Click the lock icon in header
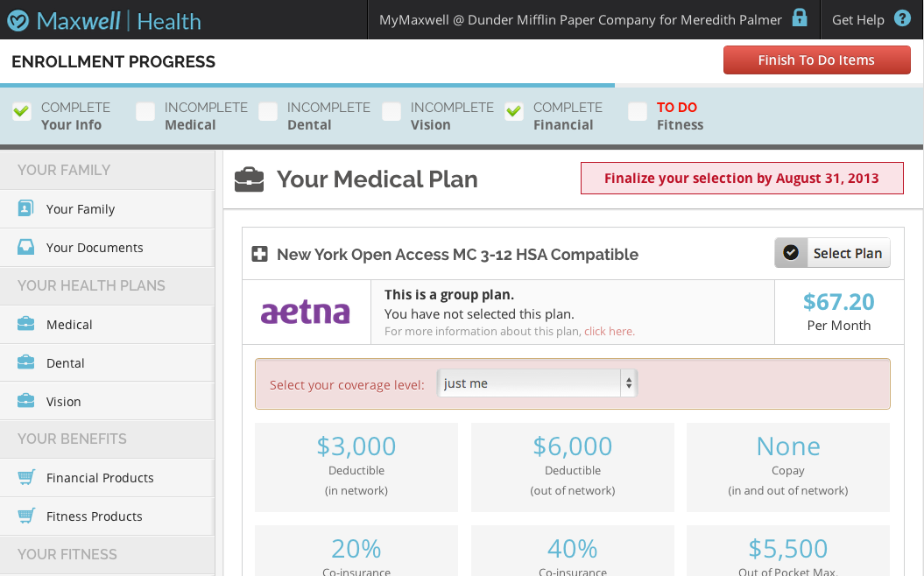The height and width of the screenshot is (576, 924). (x=800, y=18)
